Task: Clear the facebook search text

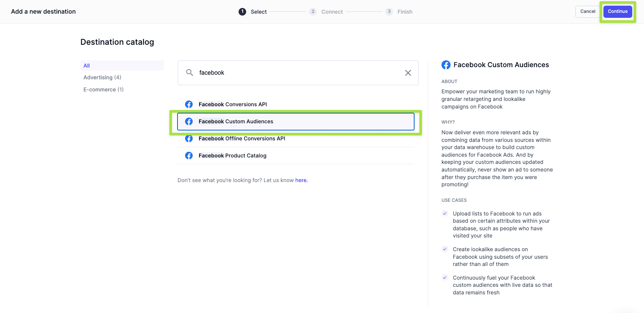Action: pos(408,73)
